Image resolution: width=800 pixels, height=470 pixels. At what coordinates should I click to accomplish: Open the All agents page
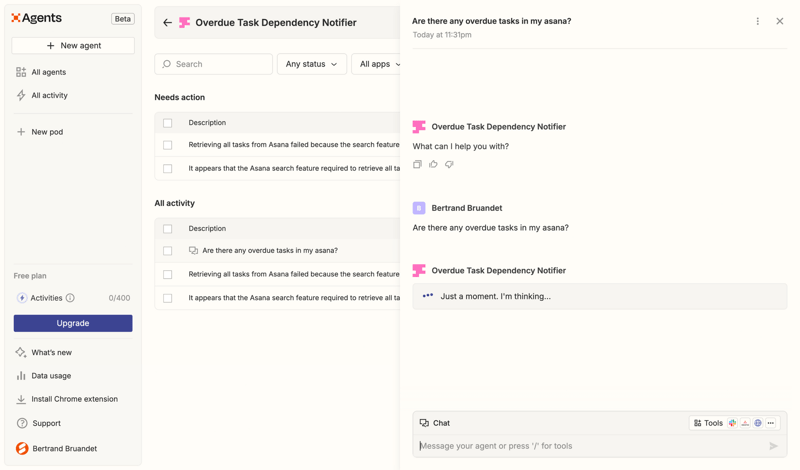coord(48,72)
